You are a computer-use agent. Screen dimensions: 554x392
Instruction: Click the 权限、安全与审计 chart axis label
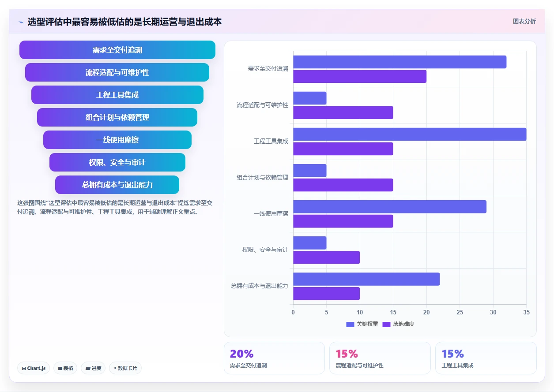(x=265, y=250)
